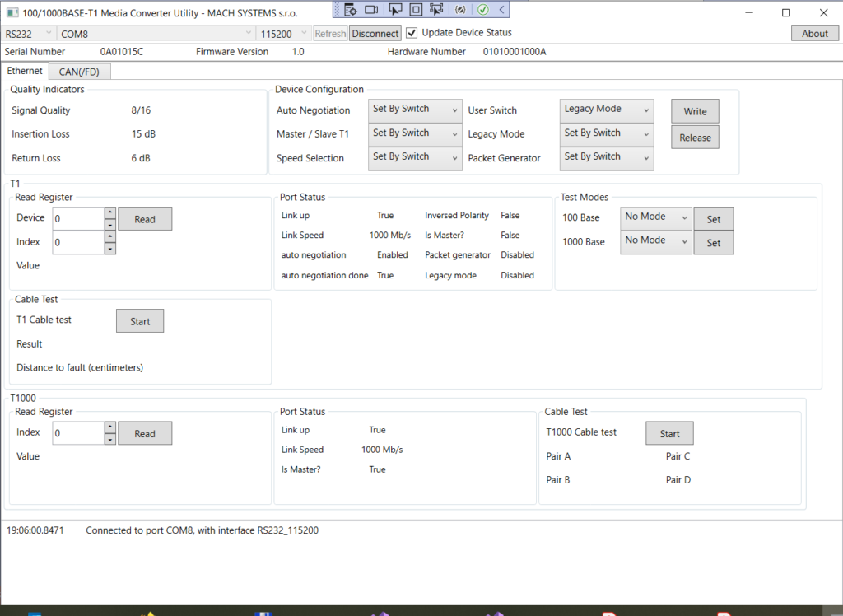The image size is (843, 616).
Task: Select the Ethernet tab
Action: (x=25, y=71)
